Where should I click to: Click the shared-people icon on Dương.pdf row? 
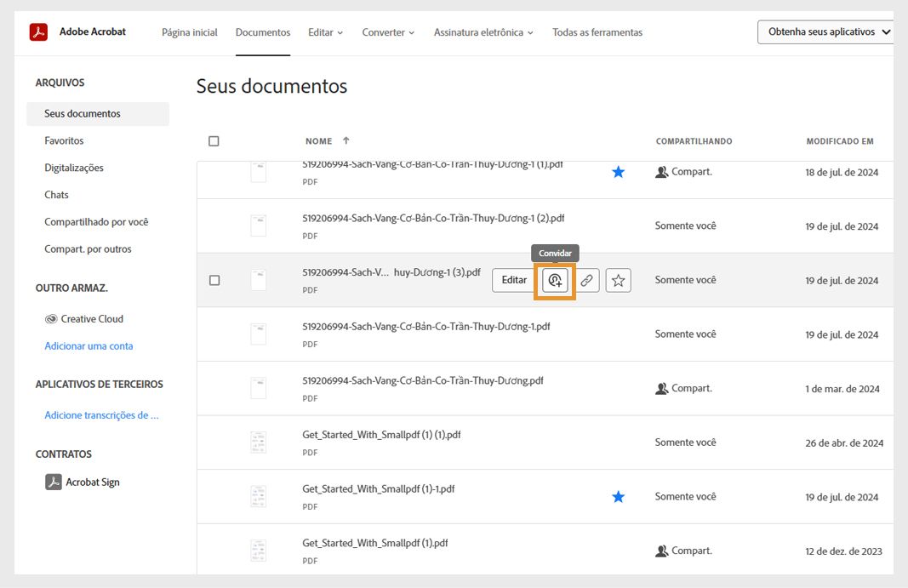click(663, 387)
